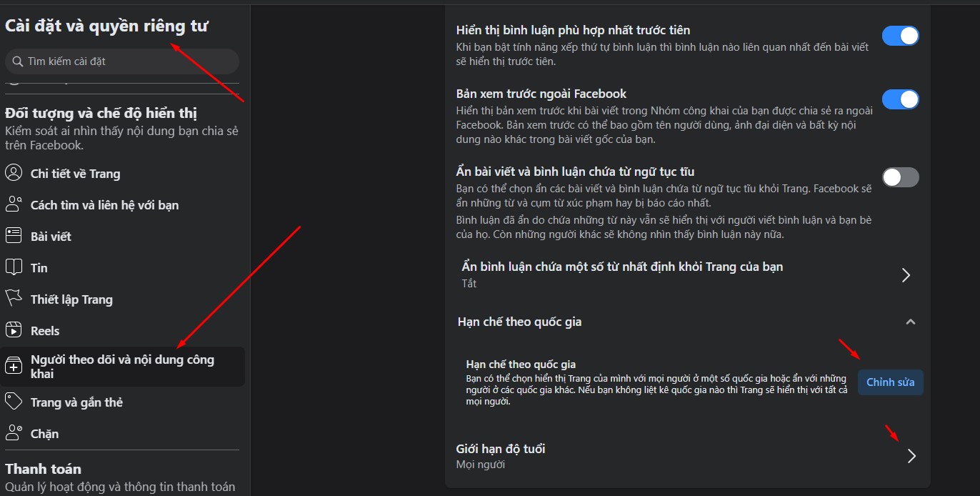The width and height of the screenshot is (980, 496).
Task: Click the Reels video icon
Action: (14, 330)
